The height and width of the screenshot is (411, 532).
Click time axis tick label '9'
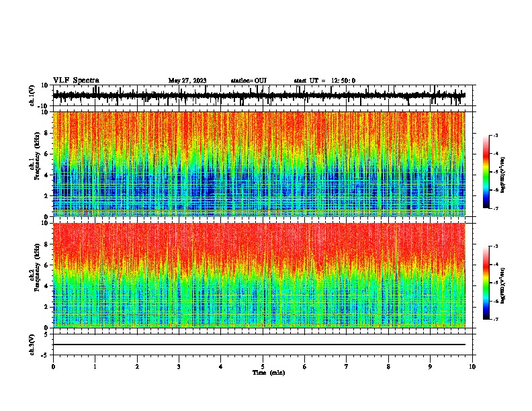coord(430,367)
